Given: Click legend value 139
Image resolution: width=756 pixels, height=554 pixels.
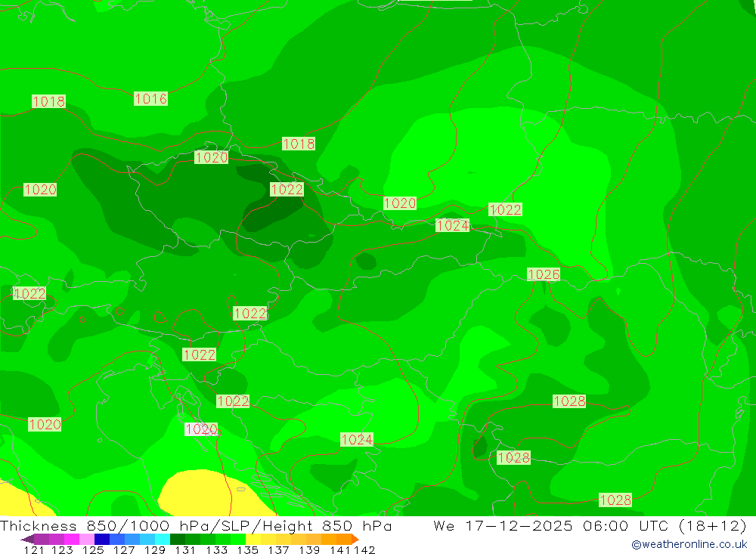Looking at the screenshot, I should [309, 550].
